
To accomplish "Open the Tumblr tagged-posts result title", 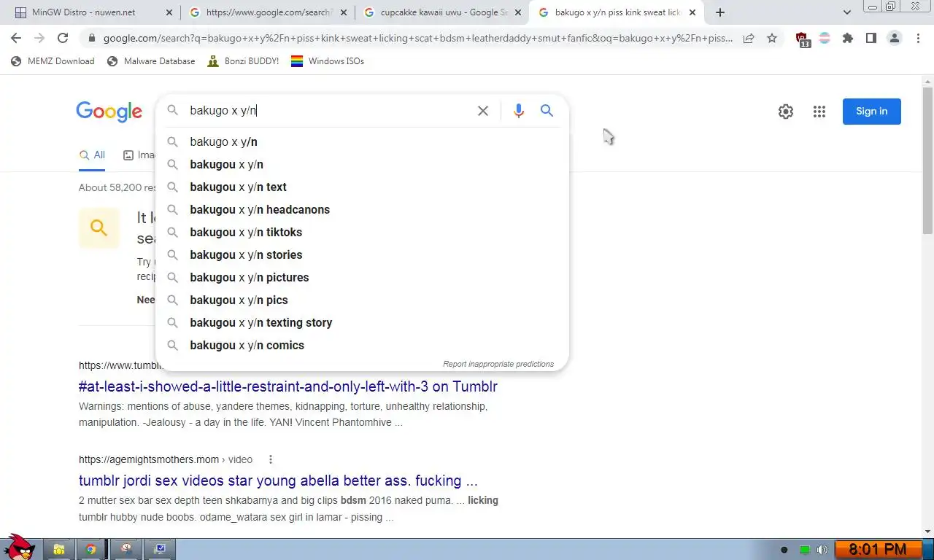I will click(x=288, y=386).
